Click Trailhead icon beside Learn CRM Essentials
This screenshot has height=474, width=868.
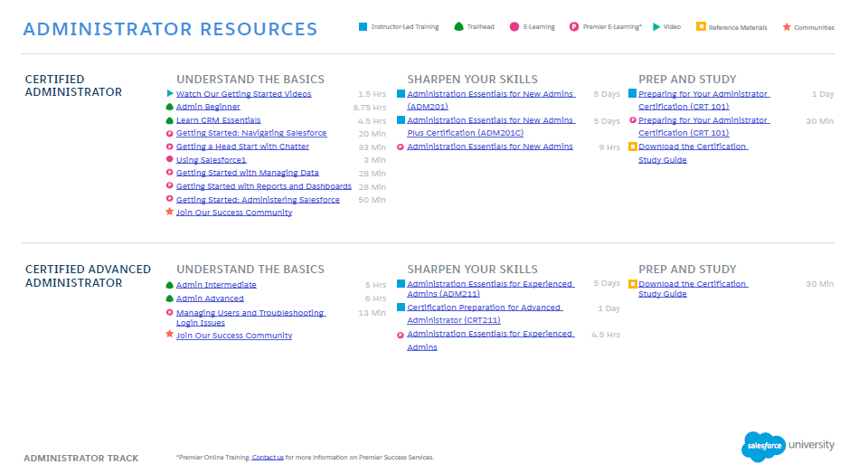click(170, 120)
